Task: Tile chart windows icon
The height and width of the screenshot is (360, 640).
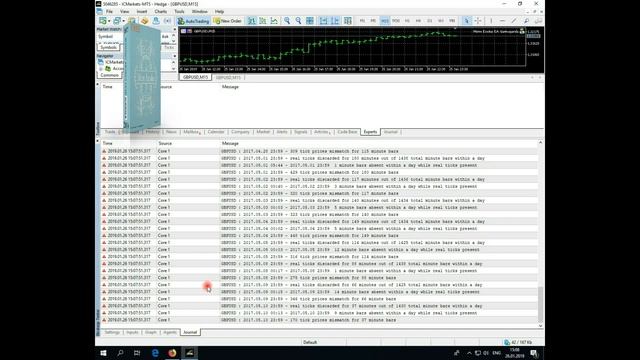Action: click(x=310, y=21)
